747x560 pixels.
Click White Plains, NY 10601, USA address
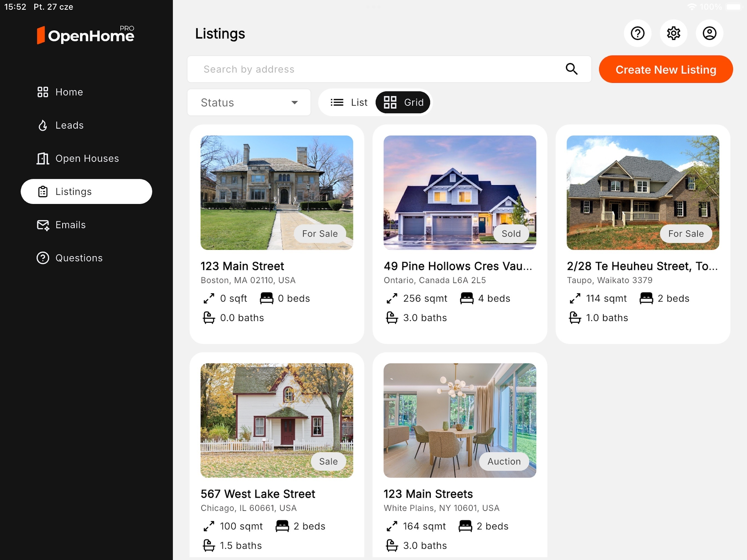pos(441,508)
